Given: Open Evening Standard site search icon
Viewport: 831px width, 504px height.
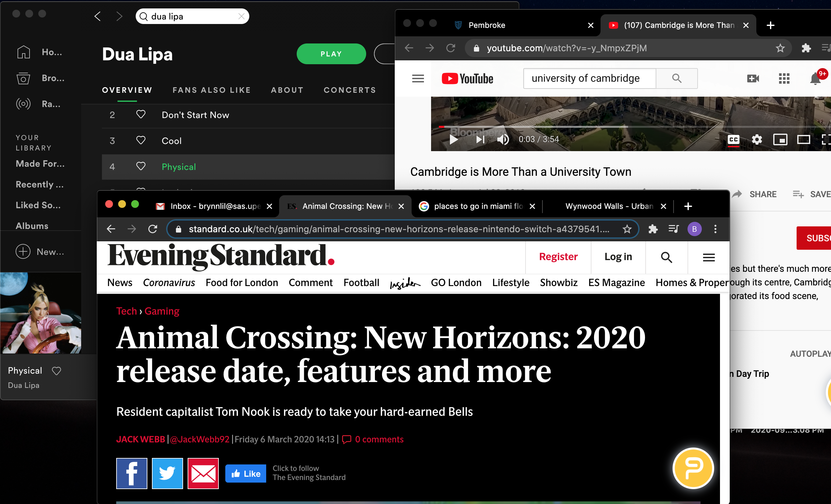Looking at the screenshot, I should 666,258.
